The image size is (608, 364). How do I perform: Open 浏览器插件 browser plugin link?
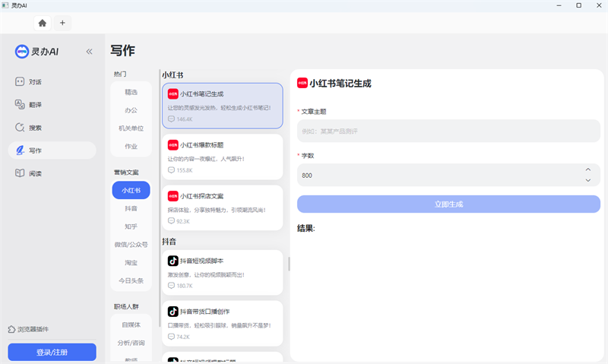point(29,329)
